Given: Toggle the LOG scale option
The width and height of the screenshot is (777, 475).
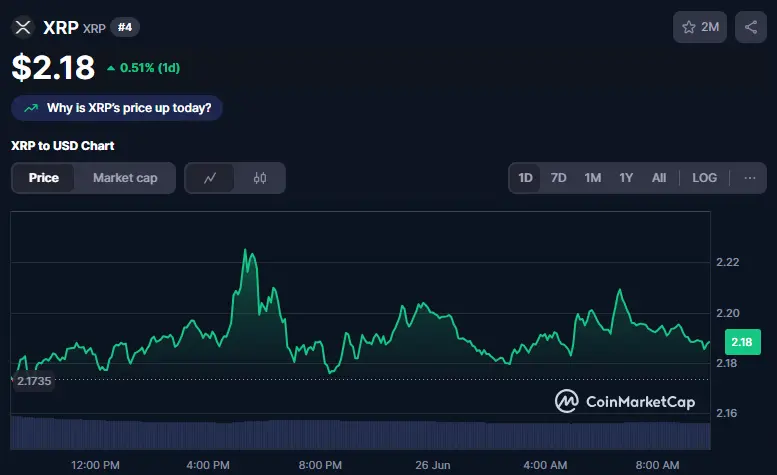Looking at the screenshot, I should (704, 178).
